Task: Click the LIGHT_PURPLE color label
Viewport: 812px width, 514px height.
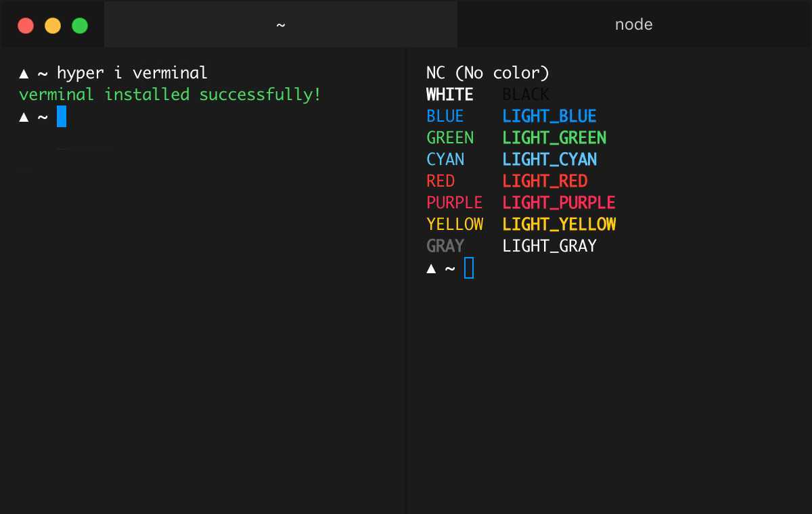Action: pos(559,203)
